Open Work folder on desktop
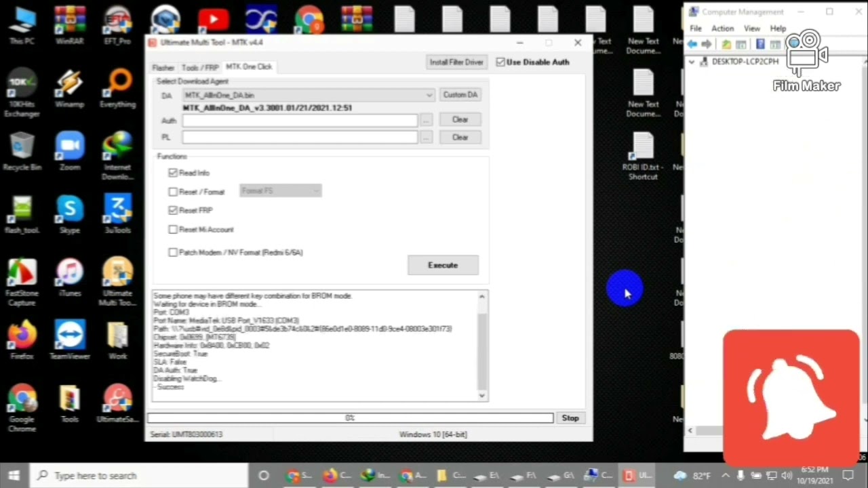 tap(118, 340)
